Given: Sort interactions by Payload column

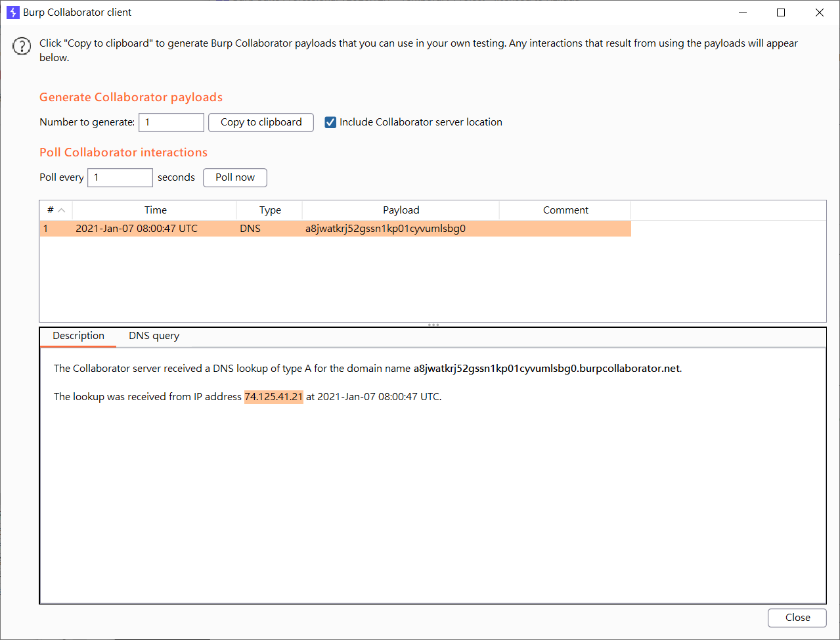Looking at the screenshot, I should click(x=401, y=210).
